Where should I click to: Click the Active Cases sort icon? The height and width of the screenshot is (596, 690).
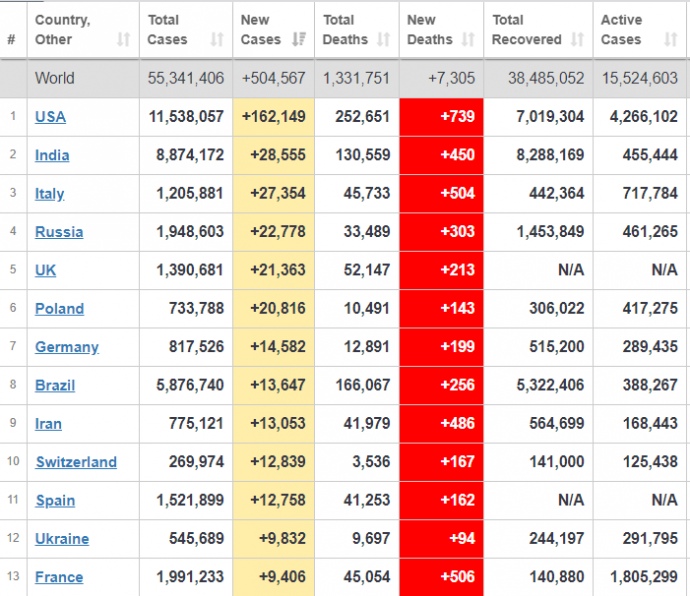[670, 40]
